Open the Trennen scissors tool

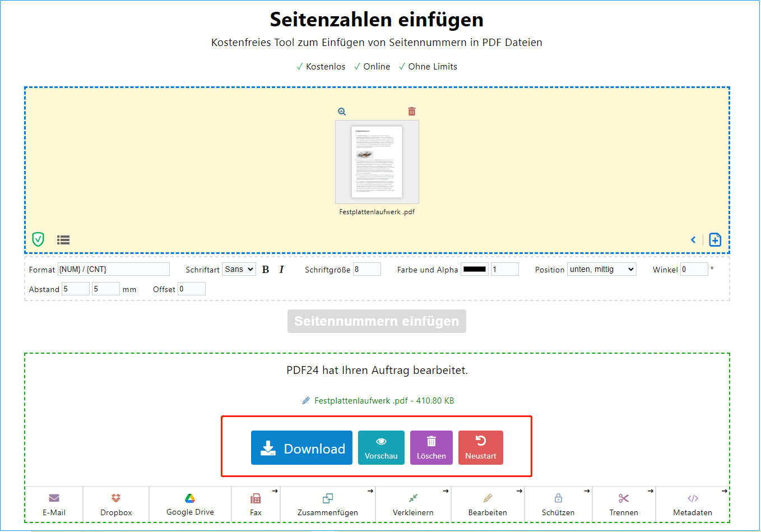(x=624, y=504)
